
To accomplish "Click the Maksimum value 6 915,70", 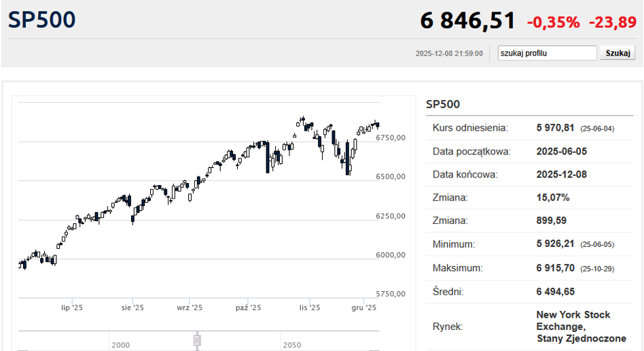I will pos(556,268).
